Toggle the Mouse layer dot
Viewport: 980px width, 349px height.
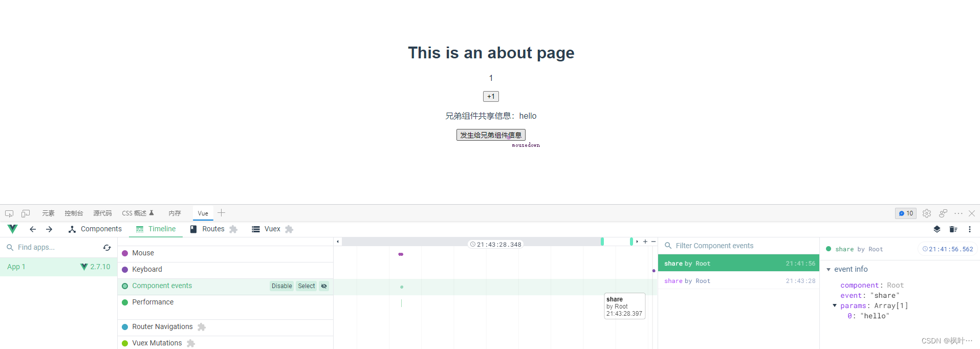point(125,253)
